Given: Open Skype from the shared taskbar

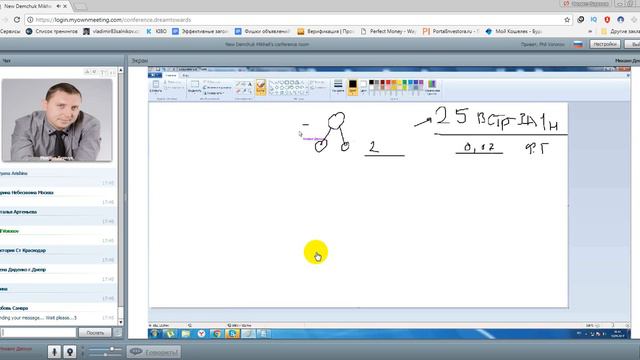Looking at the screenshot, I should [232, 333].
